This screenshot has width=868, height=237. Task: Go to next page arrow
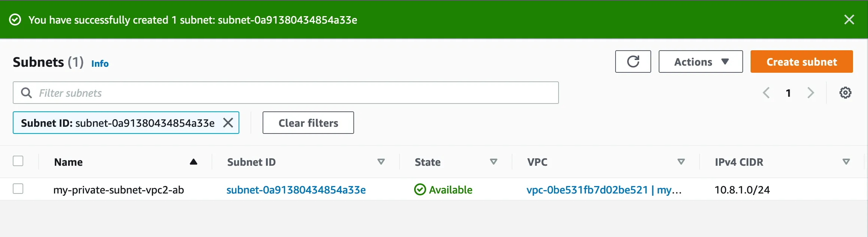click(x=811, y=93)
